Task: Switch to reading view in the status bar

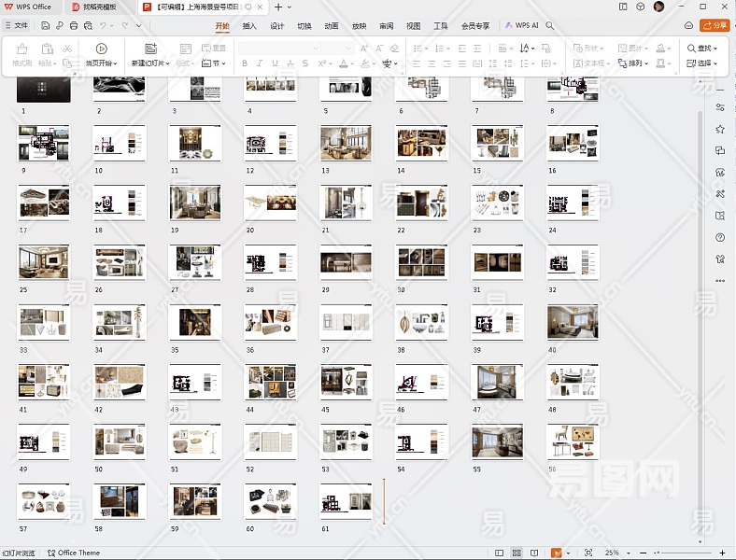Action: click(534, 553)
